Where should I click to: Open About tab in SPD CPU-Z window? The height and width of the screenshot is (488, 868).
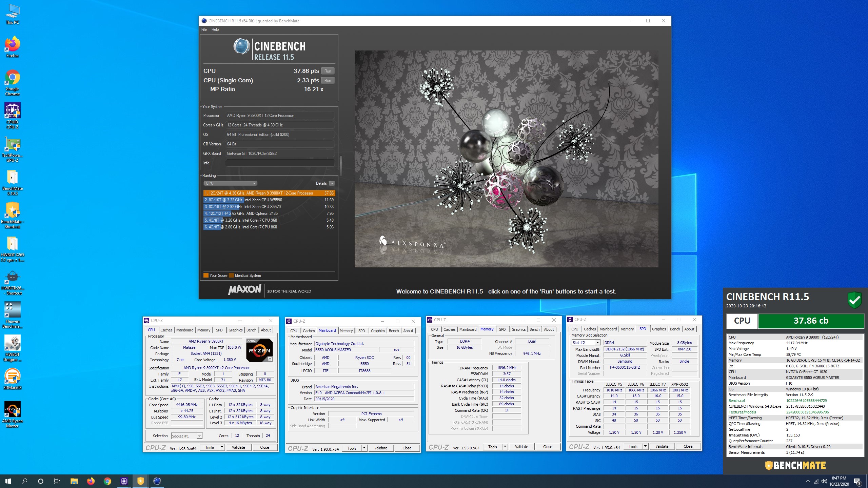689,329
